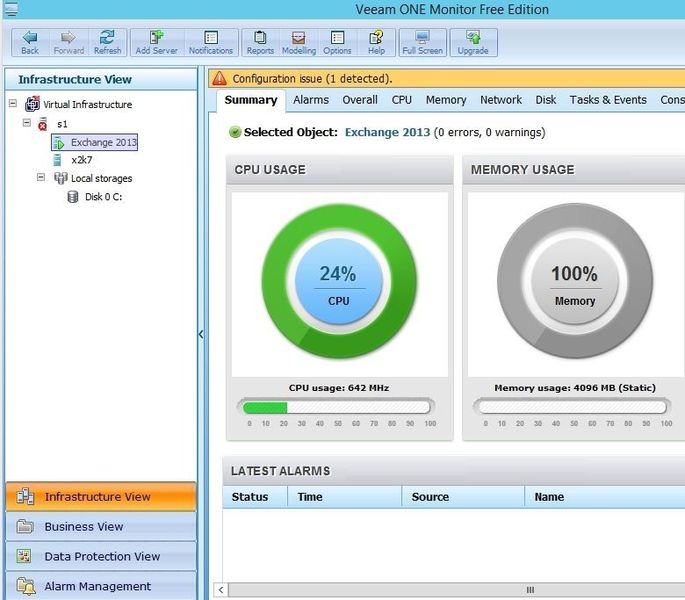Switch to the Alarms tab
This screenshot has height=600, width=685.
(311, 100)
